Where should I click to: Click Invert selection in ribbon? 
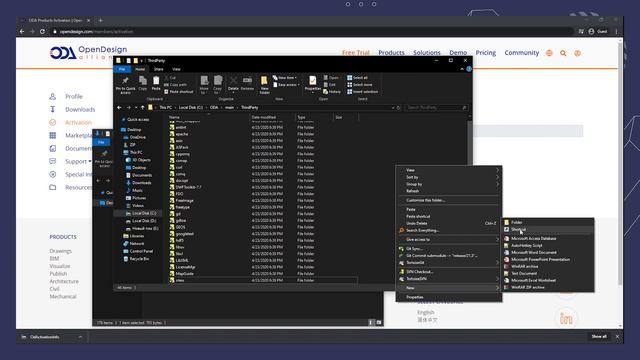tap(362, 91)
